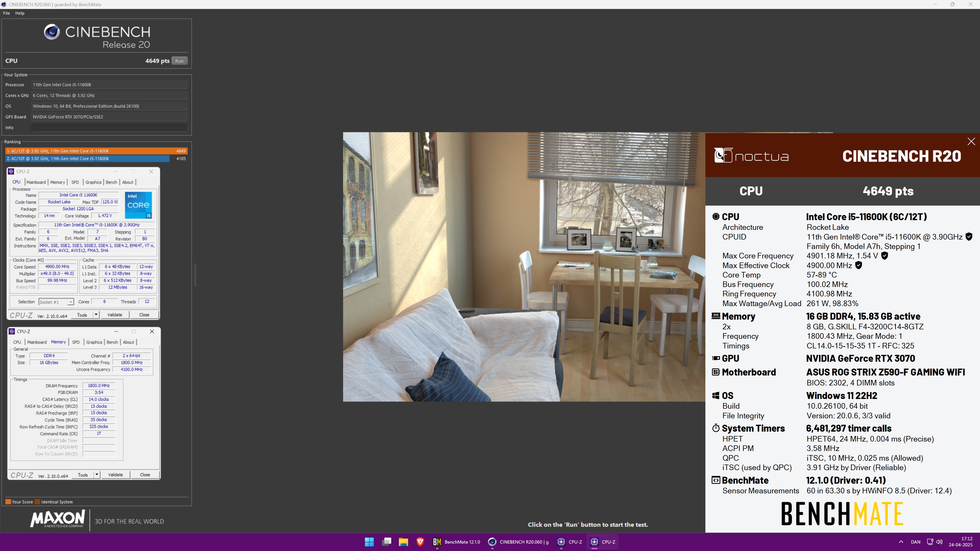Click Tools button in lower CPU-Z window

coord(82,475)
